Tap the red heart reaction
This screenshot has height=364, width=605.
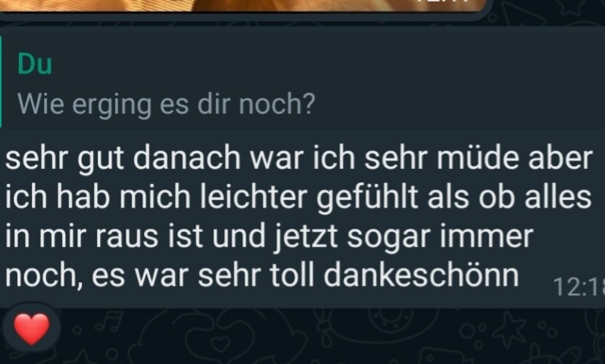coord(32,328)
